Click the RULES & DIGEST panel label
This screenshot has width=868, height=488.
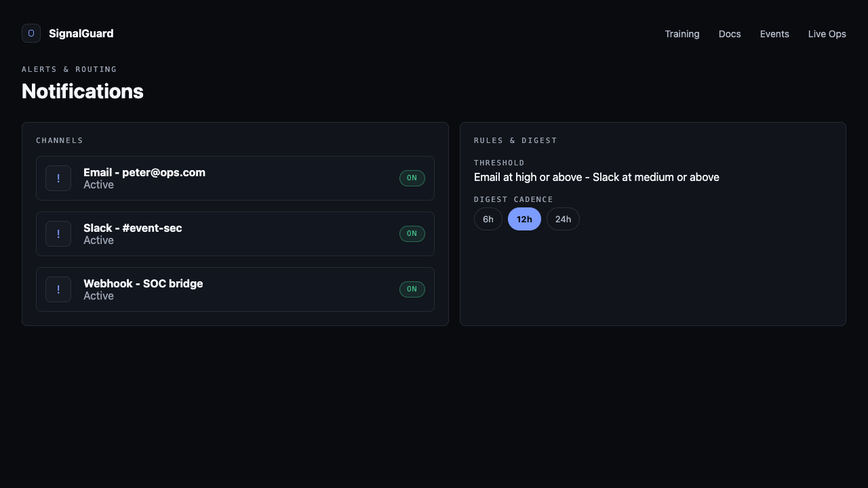515,140
